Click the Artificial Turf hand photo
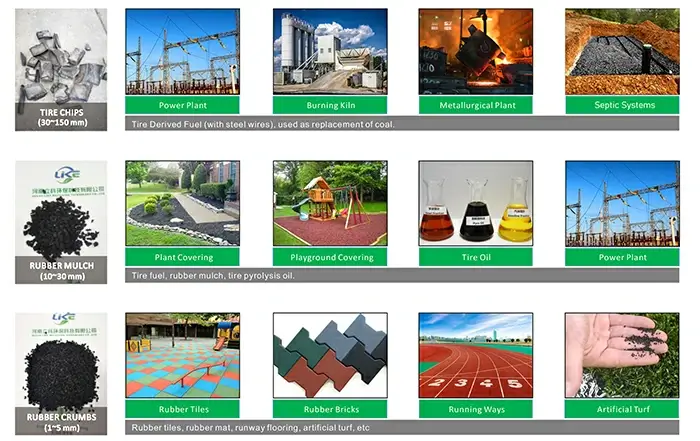700x441 pixels. pos(623,356)
